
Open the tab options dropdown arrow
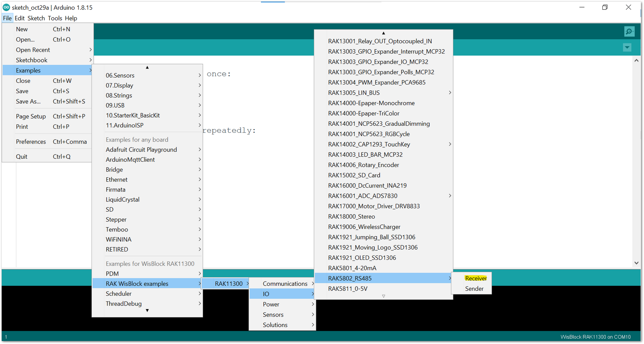click(x=627, y=48)
